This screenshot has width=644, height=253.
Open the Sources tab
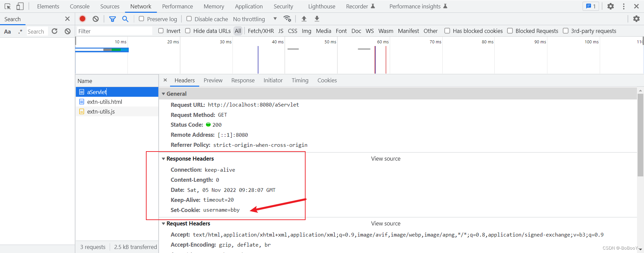[x=110, y=6]
